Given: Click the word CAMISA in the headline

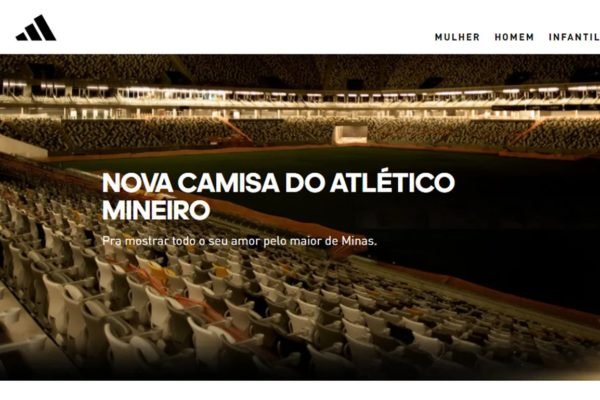Looking at the screenshot, I should [228, 183].
